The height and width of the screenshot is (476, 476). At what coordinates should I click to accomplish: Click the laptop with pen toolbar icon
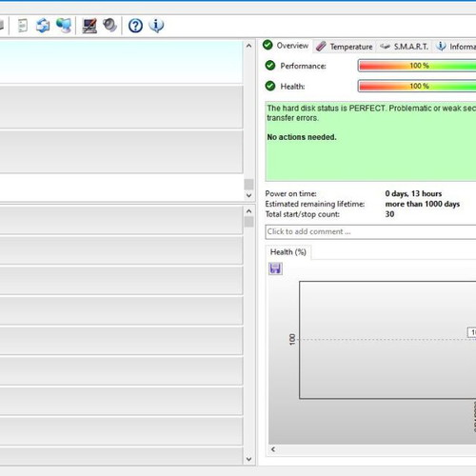(89, 26)
